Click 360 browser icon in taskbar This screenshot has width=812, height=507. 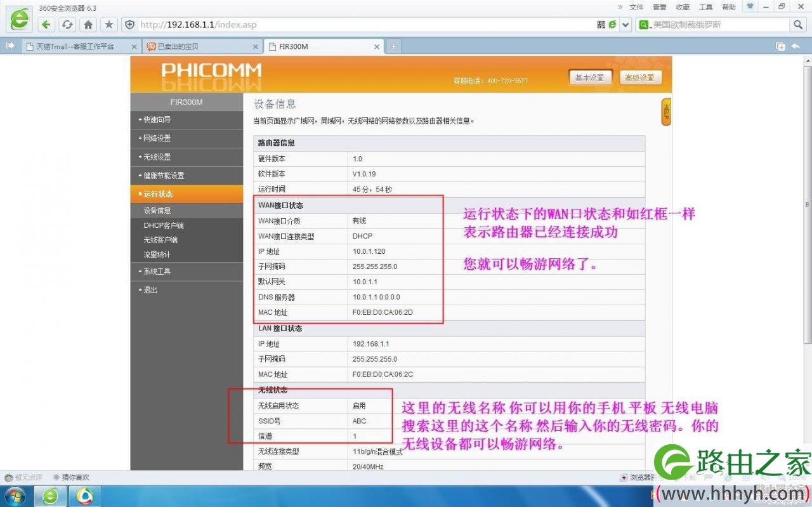(50, 496)
